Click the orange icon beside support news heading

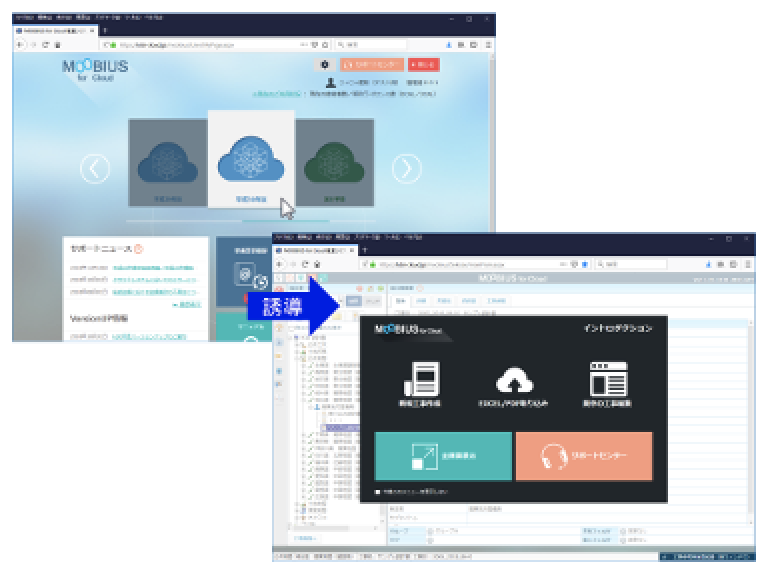click(139, 249)
